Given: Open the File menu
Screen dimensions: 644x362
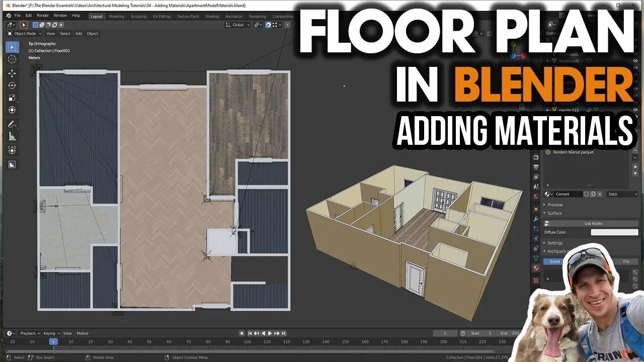Looking at the screenshot, I should pos(17,16).
